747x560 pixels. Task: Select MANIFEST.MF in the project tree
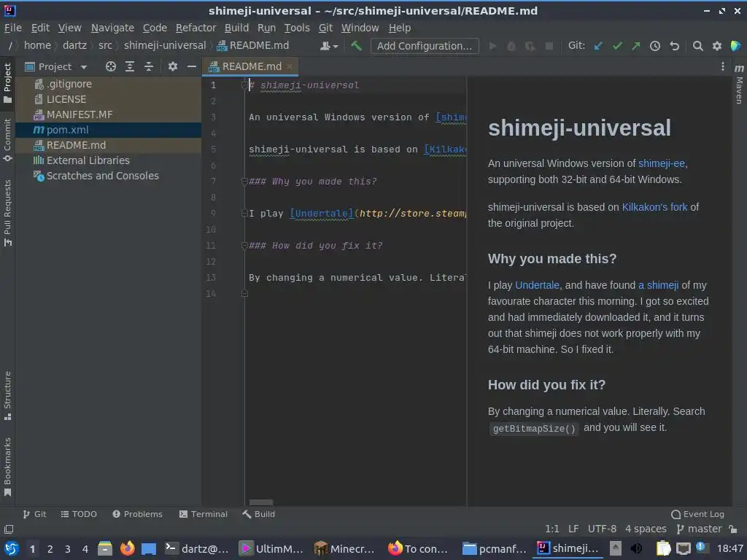pyautogui.click(x=108, y=114)
